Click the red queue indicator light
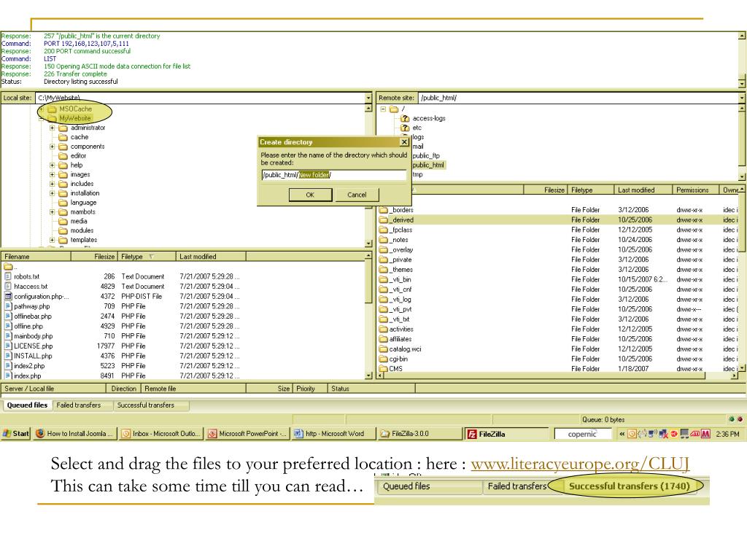Screen dimensions: 747x560 tap(740, 419)
